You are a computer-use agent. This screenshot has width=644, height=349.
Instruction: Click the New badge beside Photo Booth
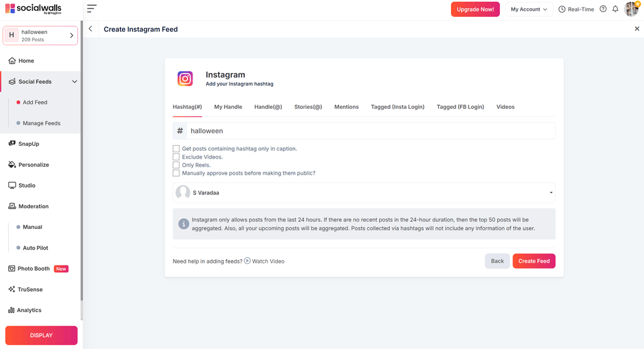click(61, 269)
